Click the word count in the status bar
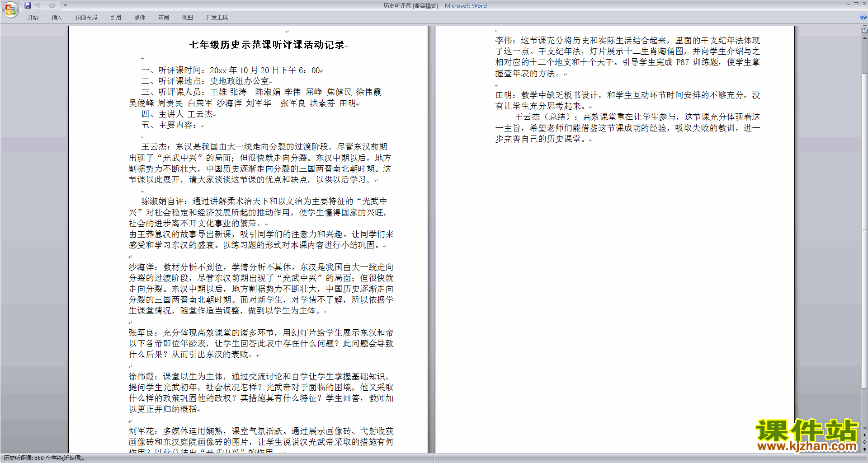This screenshot has height=463, width=868. pyautogui.click(x=44, y=458)
